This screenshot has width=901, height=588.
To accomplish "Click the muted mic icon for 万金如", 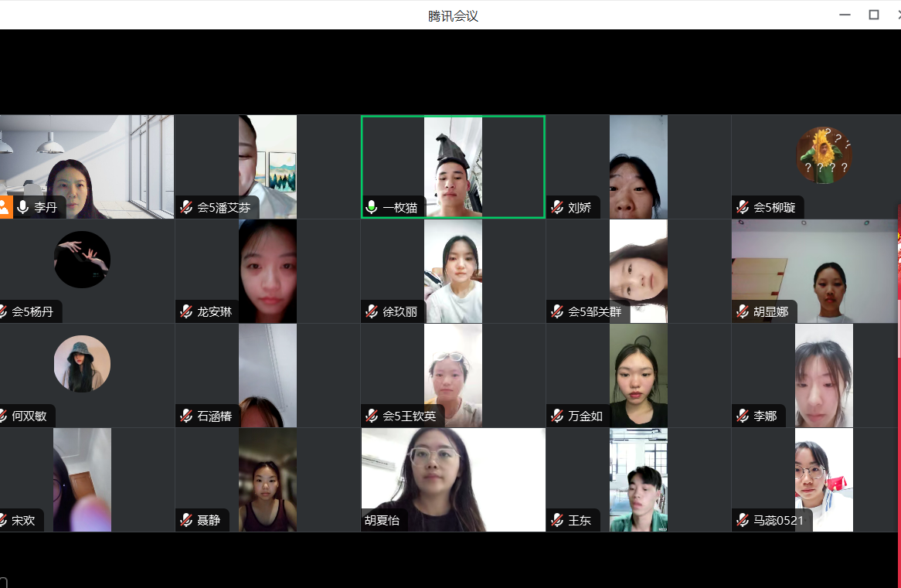I will pos(557,416).
